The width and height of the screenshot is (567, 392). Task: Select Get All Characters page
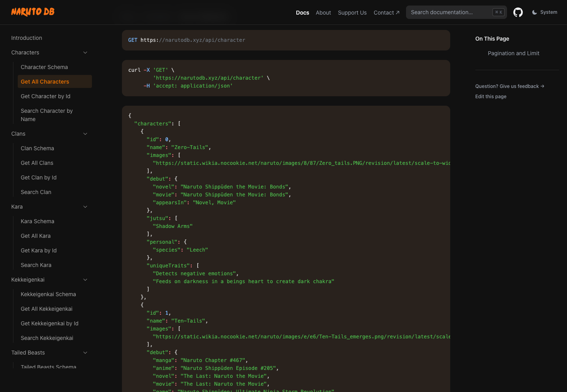click(54, 82)
